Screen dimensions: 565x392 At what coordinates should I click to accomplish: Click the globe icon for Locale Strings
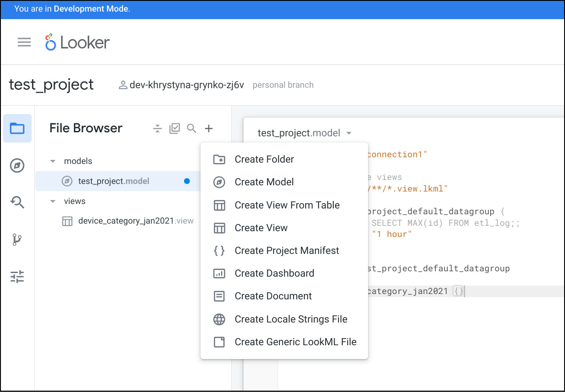click(219, 319)
